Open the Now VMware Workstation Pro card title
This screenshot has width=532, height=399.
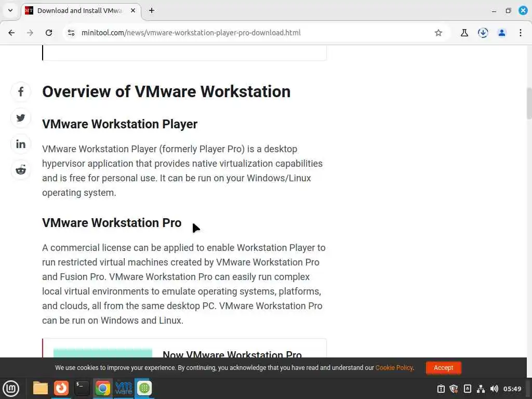(232, 354)
